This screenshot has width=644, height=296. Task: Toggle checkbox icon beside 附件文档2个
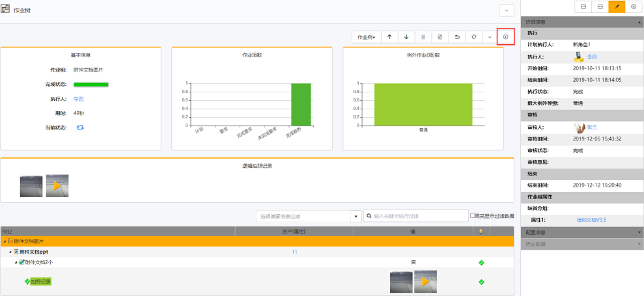click(x=21, y=262)
